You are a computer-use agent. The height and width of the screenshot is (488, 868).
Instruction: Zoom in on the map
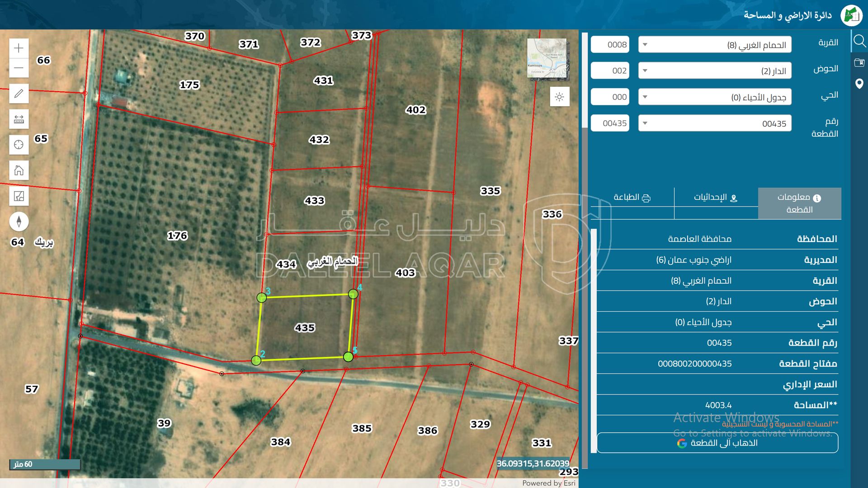pos(19,48)
